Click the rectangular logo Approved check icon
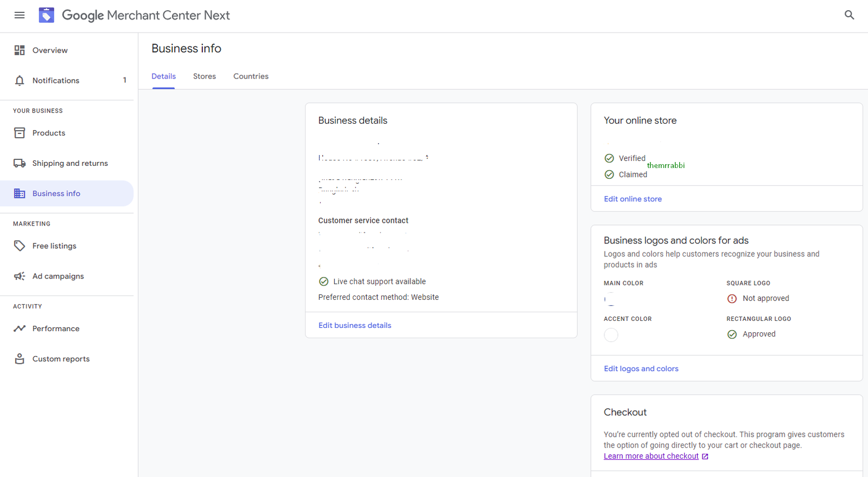Screen dimensions: 868x477 732,334
